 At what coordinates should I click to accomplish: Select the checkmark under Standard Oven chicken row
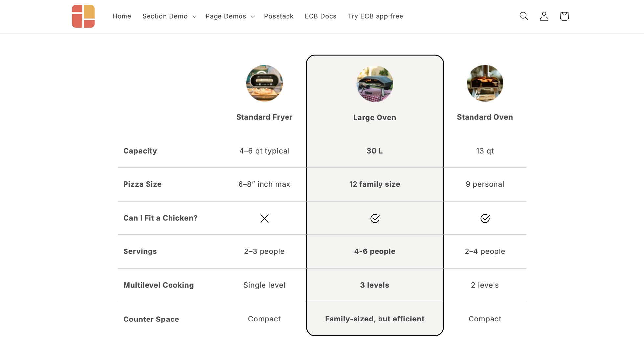(485, 218)
